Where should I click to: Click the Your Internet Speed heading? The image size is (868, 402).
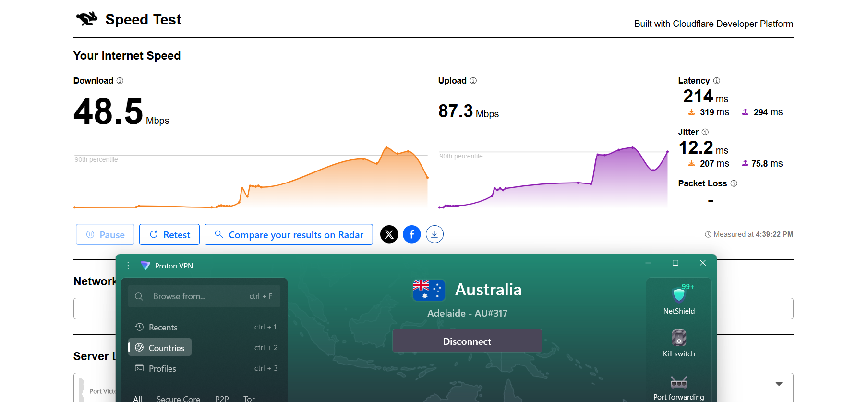point(127,56)
